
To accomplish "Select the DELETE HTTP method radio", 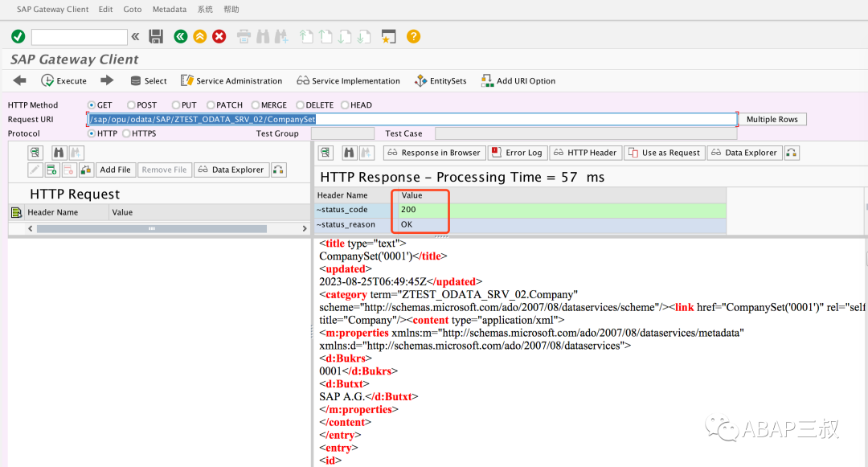I will coord(300,105).
